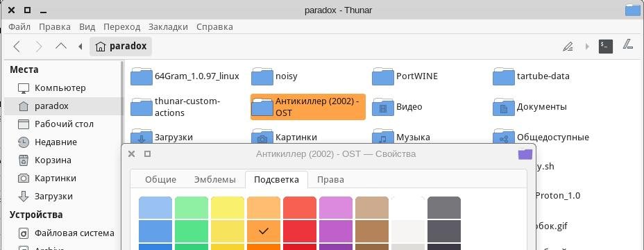Select the Общедоступные folder icon
The height and width of the screenshot is (250, 644).
tap(504, 137)
